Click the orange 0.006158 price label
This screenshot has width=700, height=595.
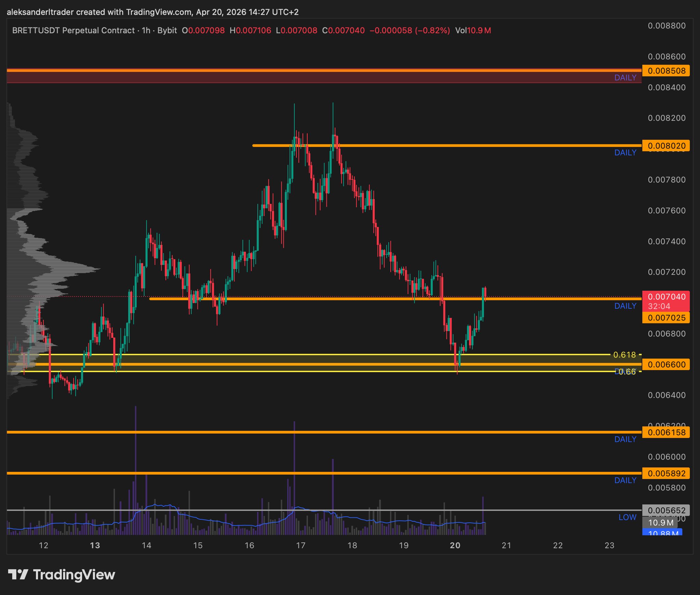click(x=666, y=433)
